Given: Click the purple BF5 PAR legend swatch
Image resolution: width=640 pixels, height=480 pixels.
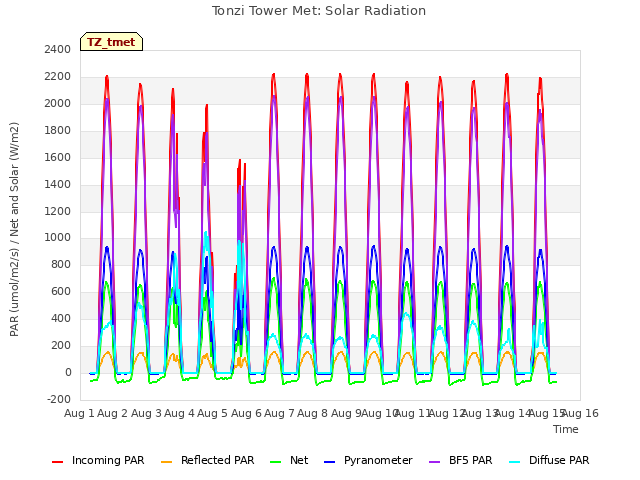Looking at the screenshot, I should pyautogui.click(x=435, y=462).
